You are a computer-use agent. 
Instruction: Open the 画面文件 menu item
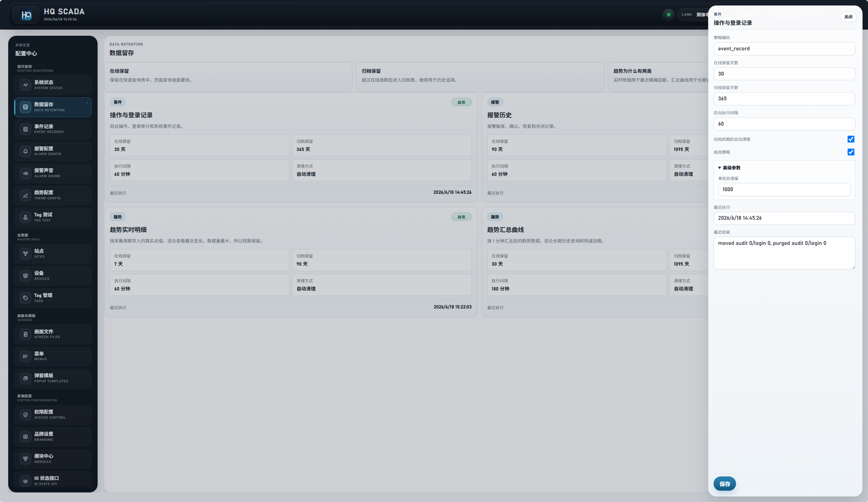(53, 334)
